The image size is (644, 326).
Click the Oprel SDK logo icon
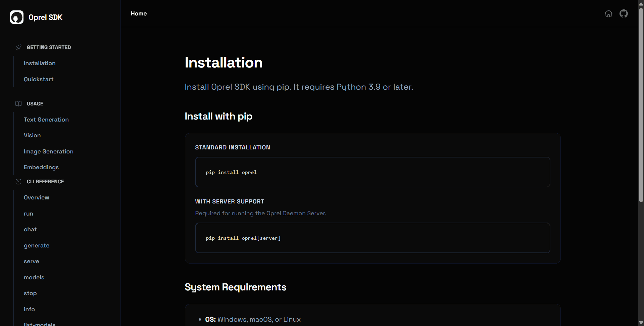click(16, 17)
